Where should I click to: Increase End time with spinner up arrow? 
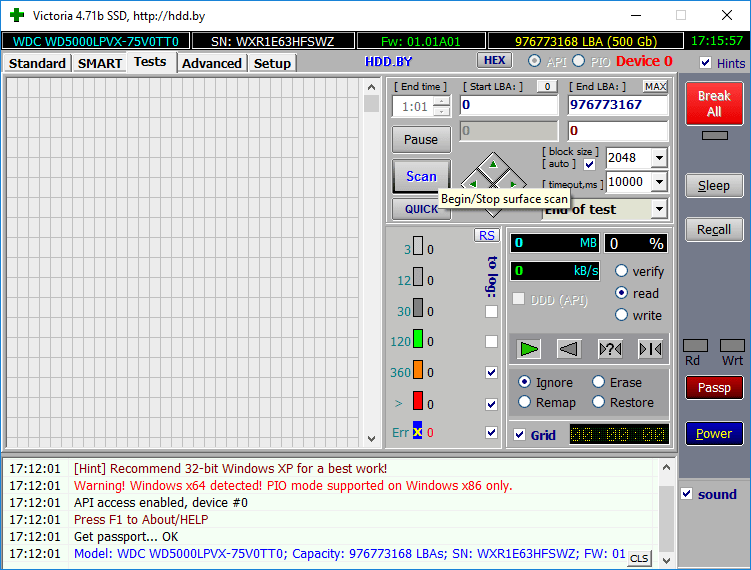click(441, 102)
